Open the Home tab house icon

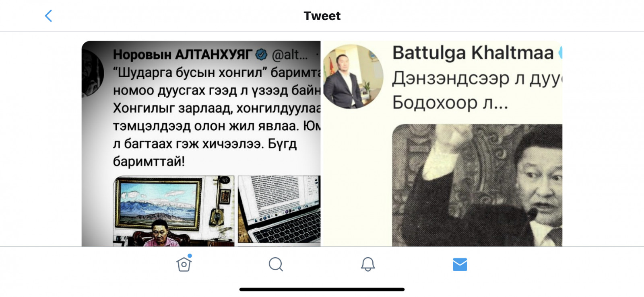tap(184, 264)
